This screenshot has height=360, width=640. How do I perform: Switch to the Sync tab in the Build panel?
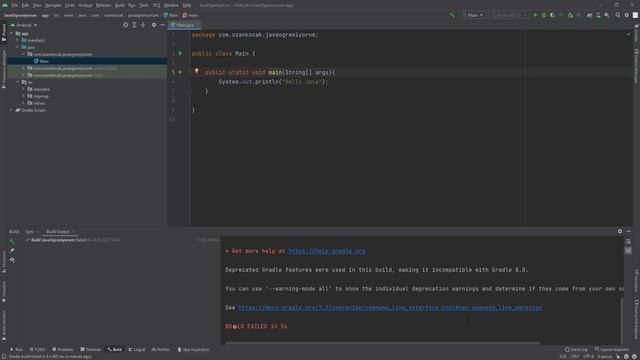pyautogui.click(x=30, y=231)
